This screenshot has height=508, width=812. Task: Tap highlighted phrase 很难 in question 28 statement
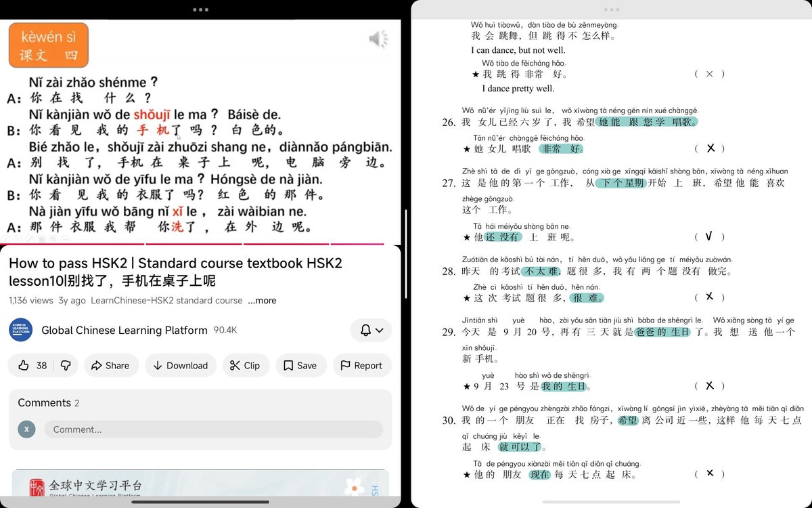point(587,297)
